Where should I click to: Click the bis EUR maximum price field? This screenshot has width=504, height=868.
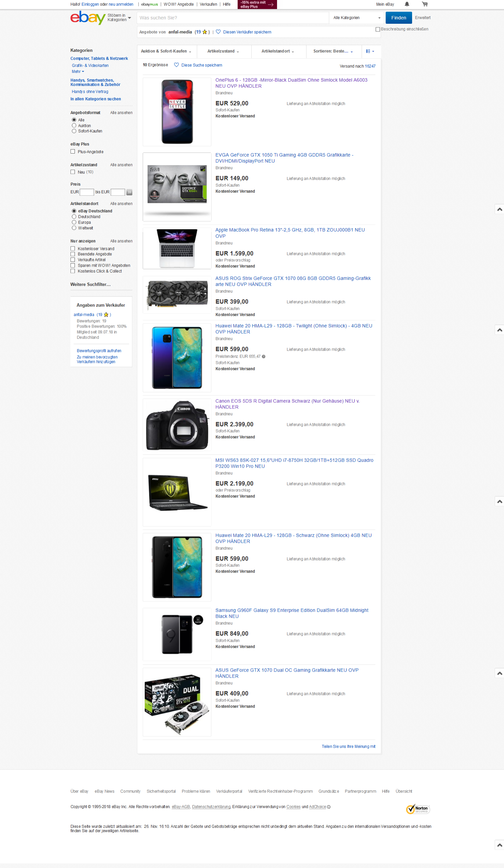coord(118,192)
